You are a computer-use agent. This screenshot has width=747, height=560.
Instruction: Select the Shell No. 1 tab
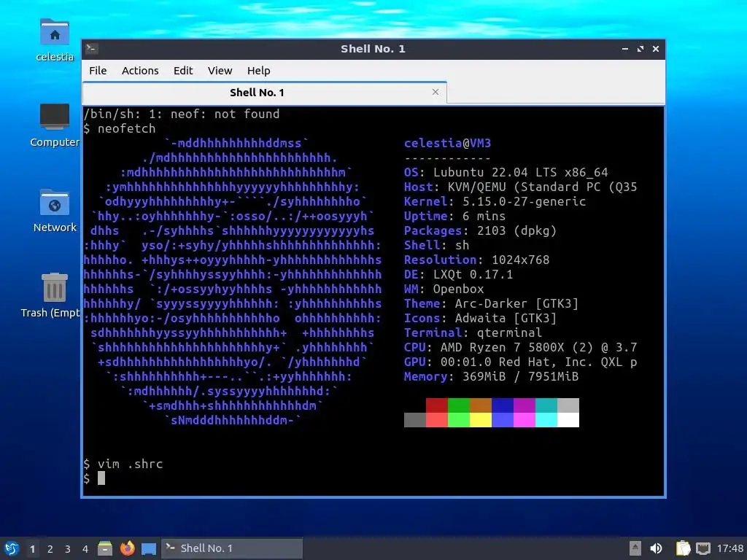pos(264,93)
